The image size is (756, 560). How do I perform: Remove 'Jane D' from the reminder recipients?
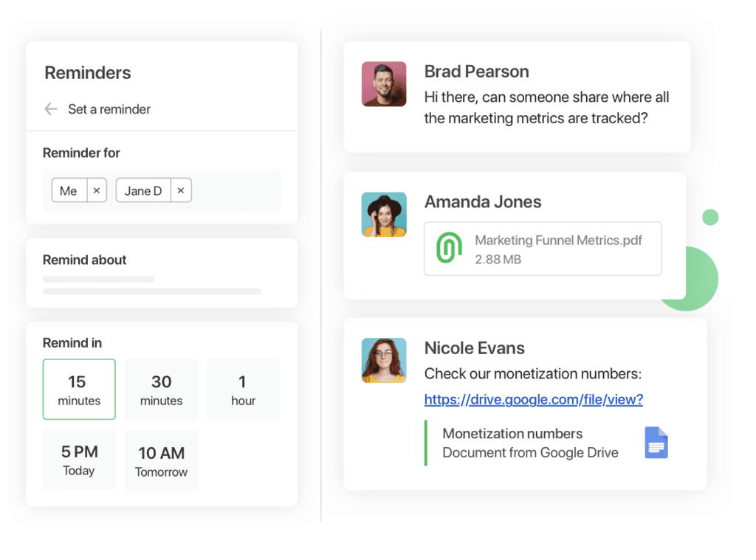pos(180,190)
